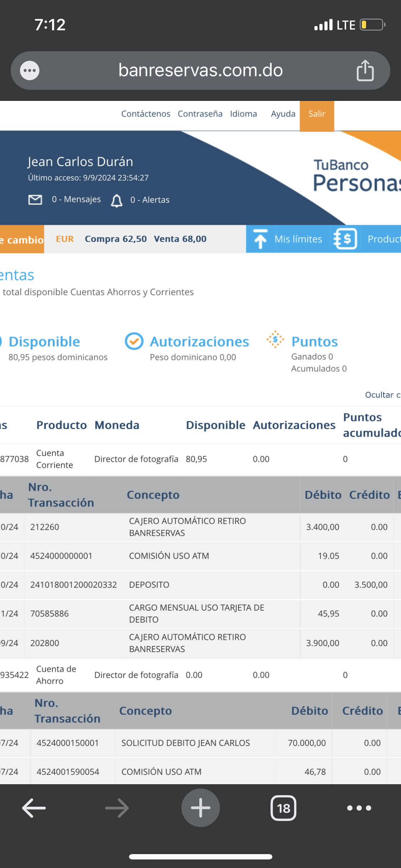Tap the browser forward arrow

click(x=117, y=808)
